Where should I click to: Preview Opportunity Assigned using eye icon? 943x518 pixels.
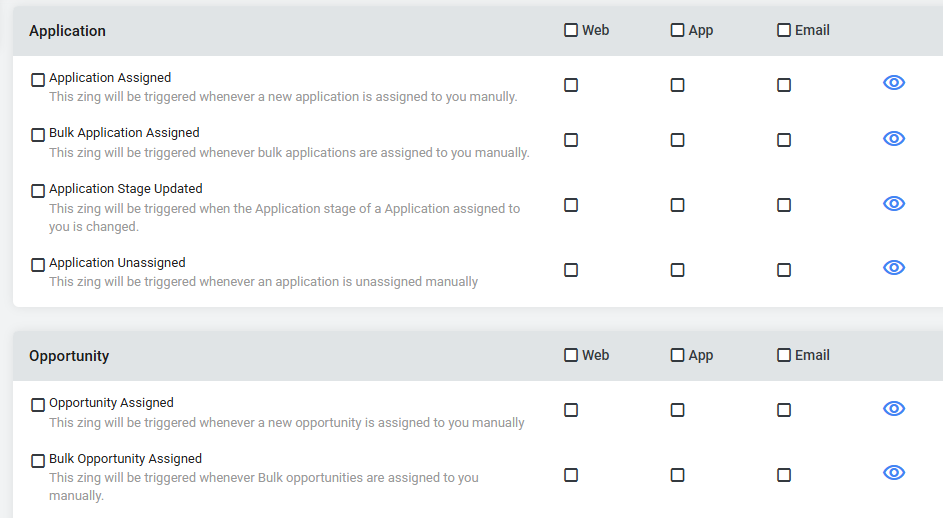tap(894, 409)
